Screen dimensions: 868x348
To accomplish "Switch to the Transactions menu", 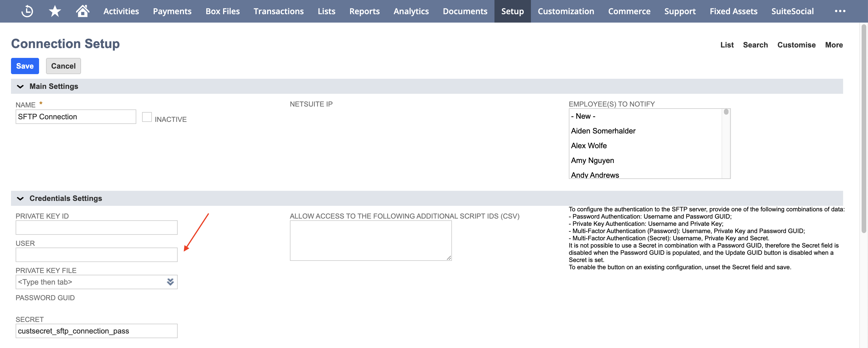I will 279,11.
